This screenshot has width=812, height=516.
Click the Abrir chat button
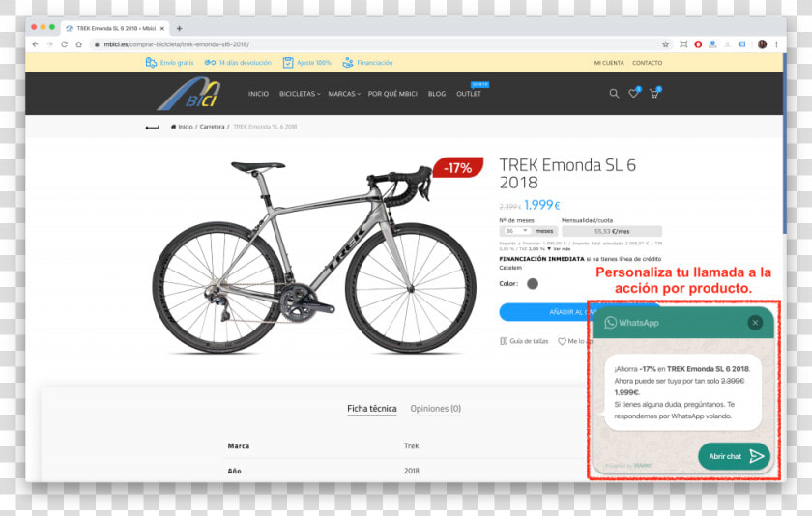(x=735, y=456)
